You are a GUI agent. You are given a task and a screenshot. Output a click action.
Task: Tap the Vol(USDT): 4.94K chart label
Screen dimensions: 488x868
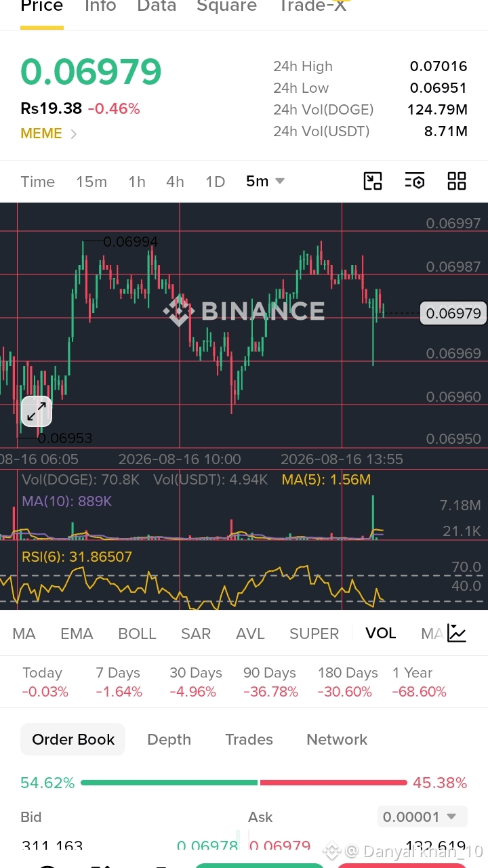tap(211, 480)
